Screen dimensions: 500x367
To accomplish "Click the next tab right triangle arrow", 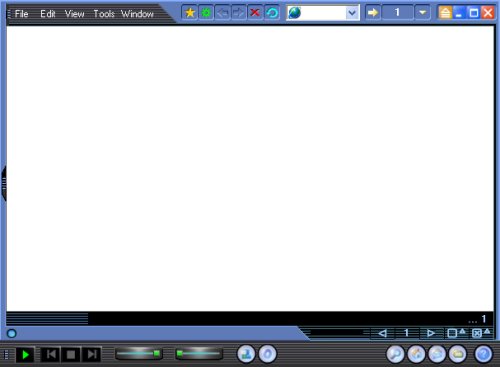I will click(x=430, y=333).
